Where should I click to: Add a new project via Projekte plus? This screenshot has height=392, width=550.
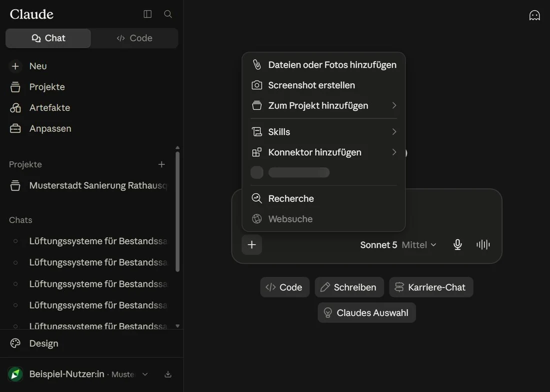click(x=161, y=164)
